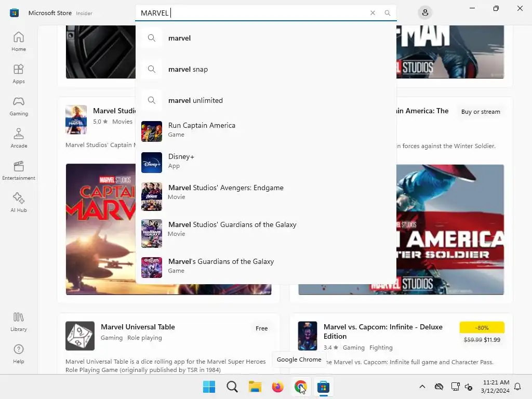
Task: Open the Apps section in sidebar
Action: click(19, 74)
